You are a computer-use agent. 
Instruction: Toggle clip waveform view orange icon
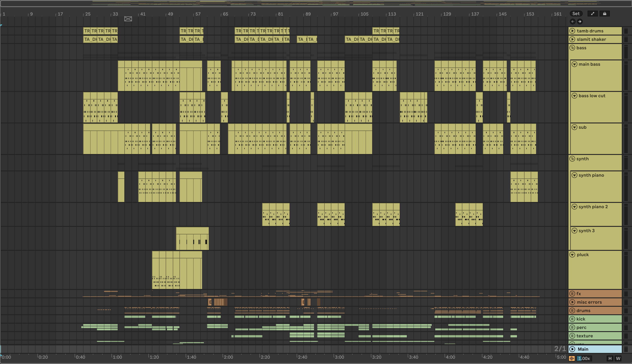click(x=572, y=358)
